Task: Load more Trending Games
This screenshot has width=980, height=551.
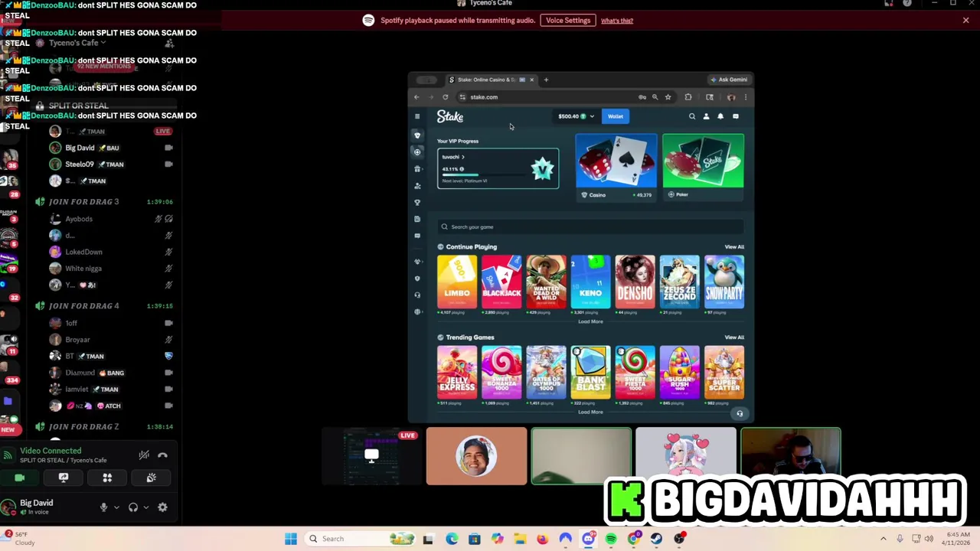Action: tap(590, 412)
